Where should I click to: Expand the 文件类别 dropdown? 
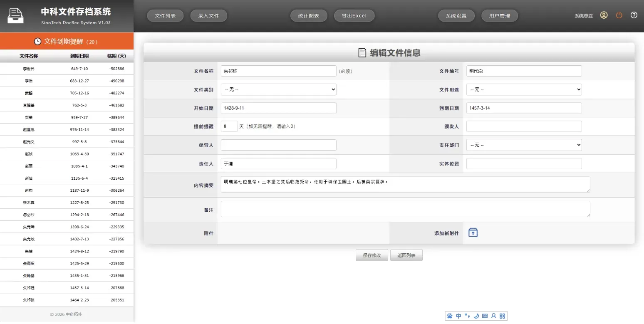coord(278,89)
